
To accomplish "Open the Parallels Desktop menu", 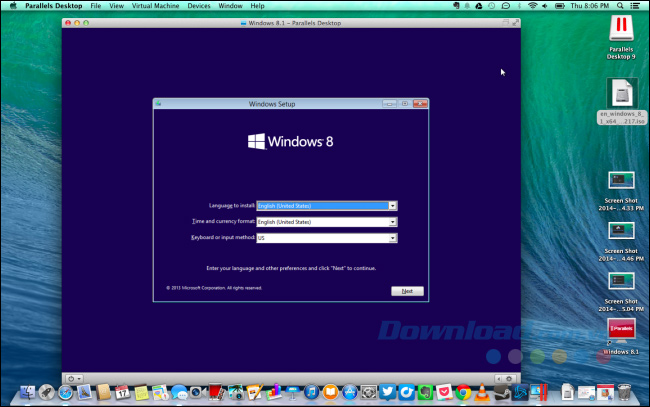I will [53, 6].
